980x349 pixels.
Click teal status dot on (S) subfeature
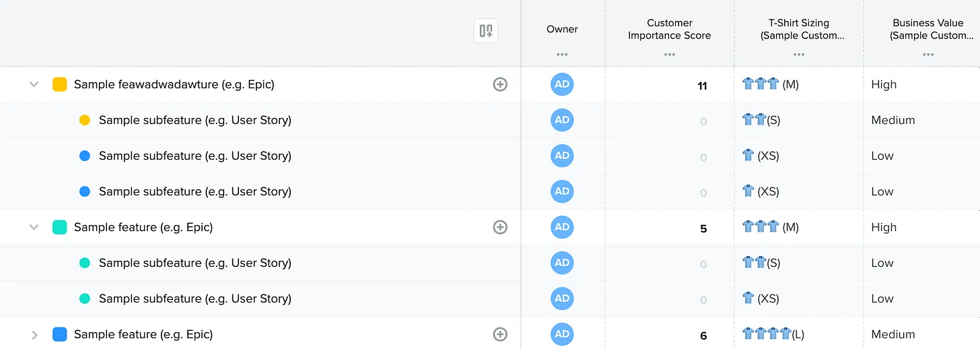click(x=85, y=263)
